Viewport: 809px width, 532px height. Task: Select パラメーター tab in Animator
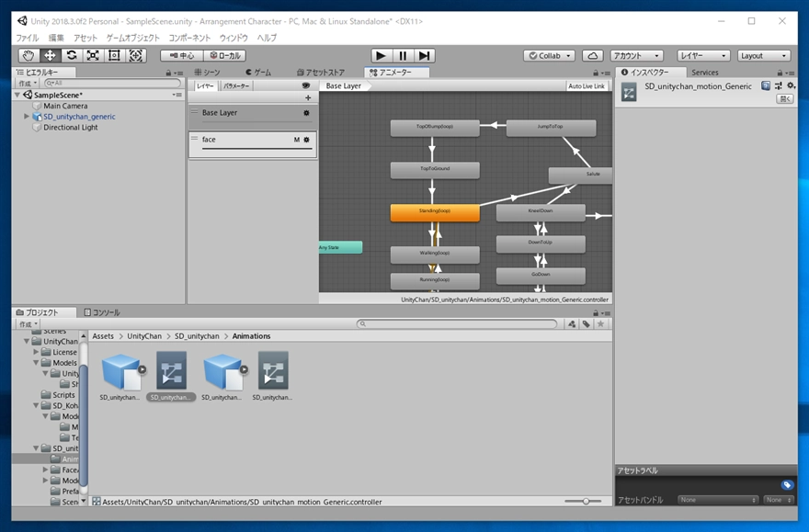236,86
